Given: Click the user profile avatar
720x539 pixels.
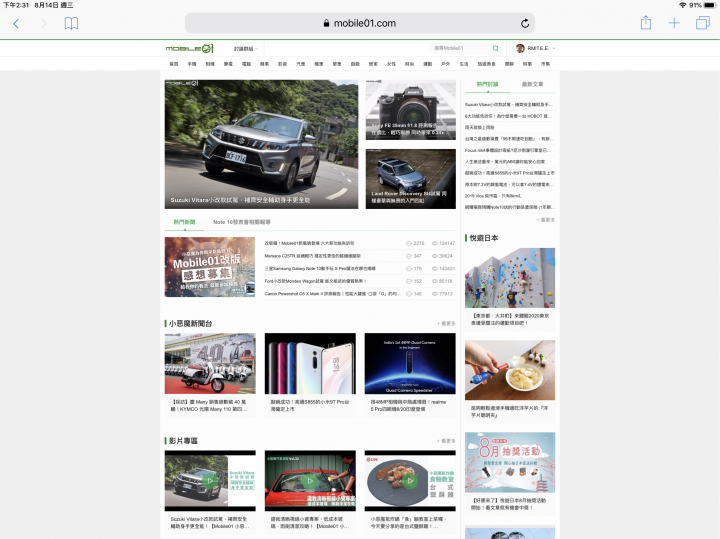Looking at the screenshot, I should click(520, 48).
